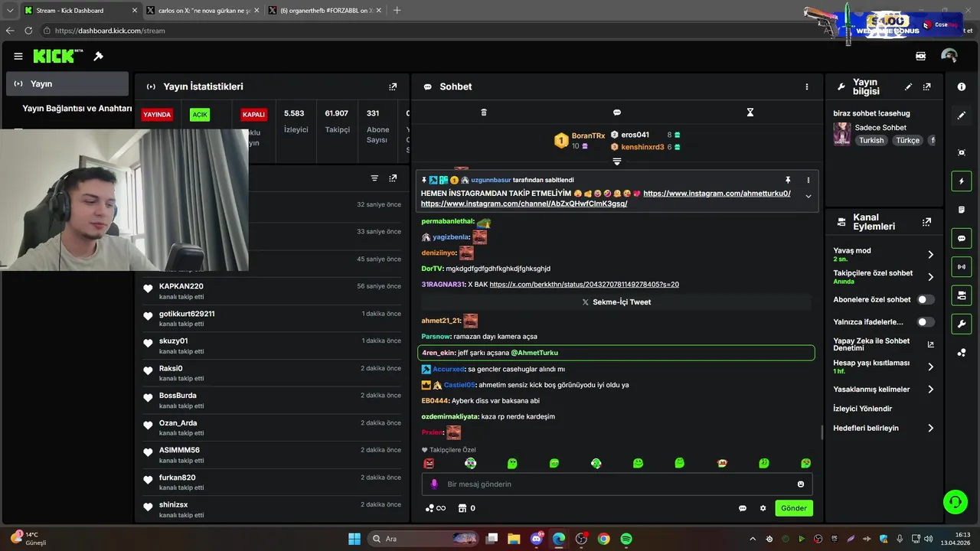This screenshot has width=980, height=551.
Task: Open the hamburger menu beside Kick logo
Action: pos(18,56)
